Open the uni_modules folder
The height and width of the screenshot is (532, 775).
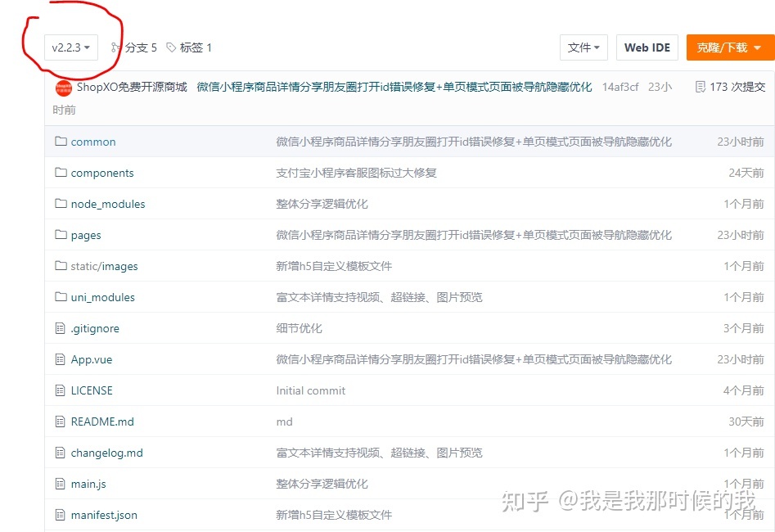[103, 298]
